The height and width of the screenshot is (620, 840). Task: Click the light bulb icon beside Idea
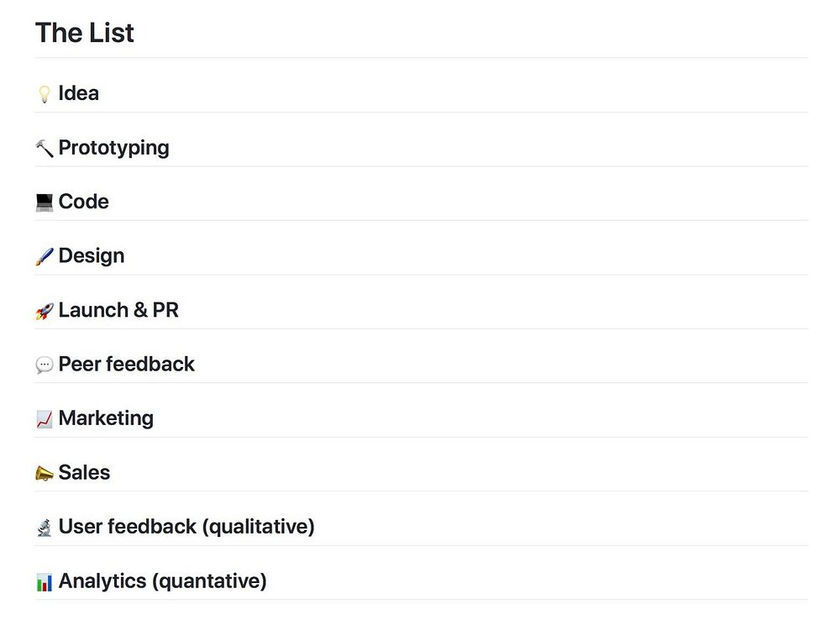click(45, 94)
